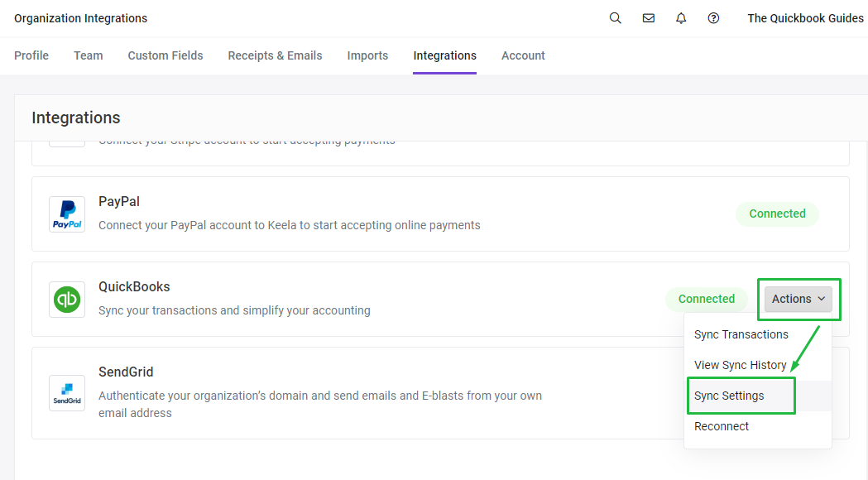868x480 pixels.
Task: Choose View Sync History
Action: [x=740, y=365]
